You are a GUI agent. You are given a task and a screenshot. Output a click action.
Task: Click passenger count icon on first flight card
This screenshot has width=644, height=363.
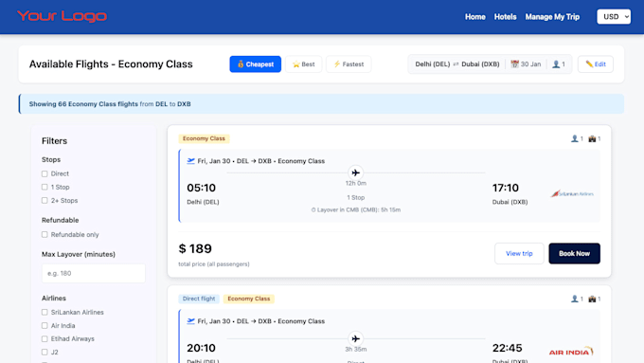coord(574,138)
